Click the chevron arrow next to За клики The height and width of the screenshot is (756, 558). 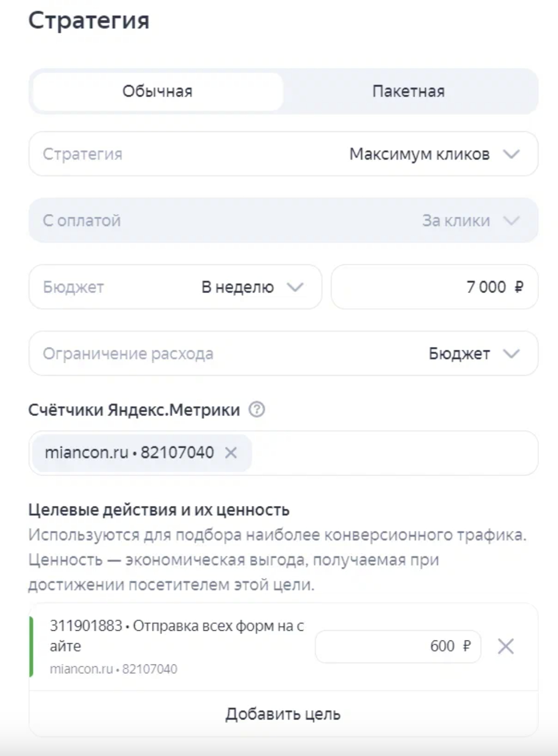click(511, 221)
